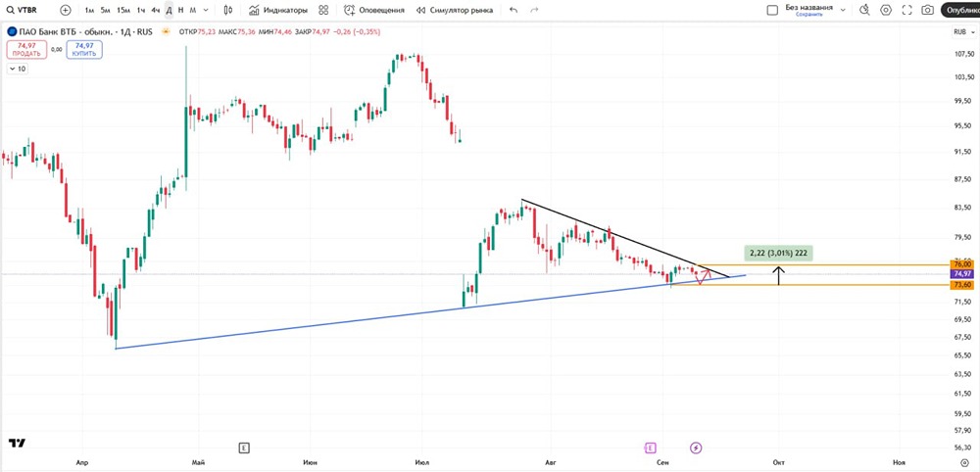The width and height of the screenshot is (980, 472).
Task: Open the candlestick chart type selector
Action: 228,10
